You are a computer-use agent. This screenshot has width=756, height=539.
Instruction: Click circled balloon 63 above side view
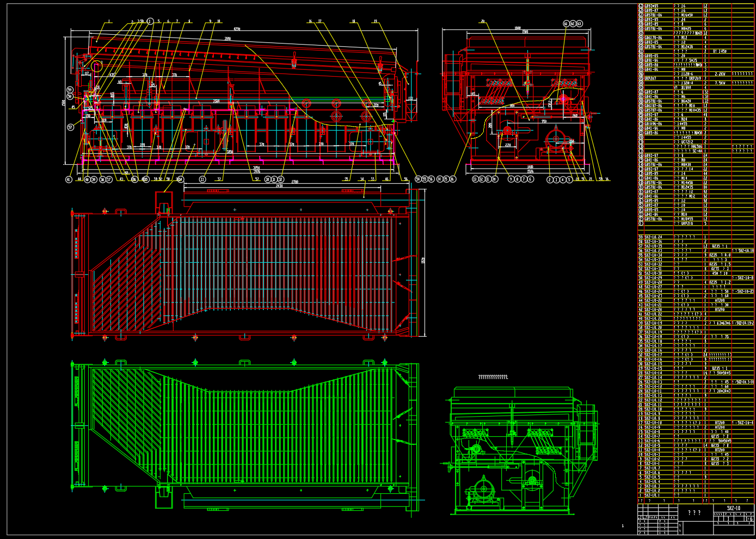point(579,23)
